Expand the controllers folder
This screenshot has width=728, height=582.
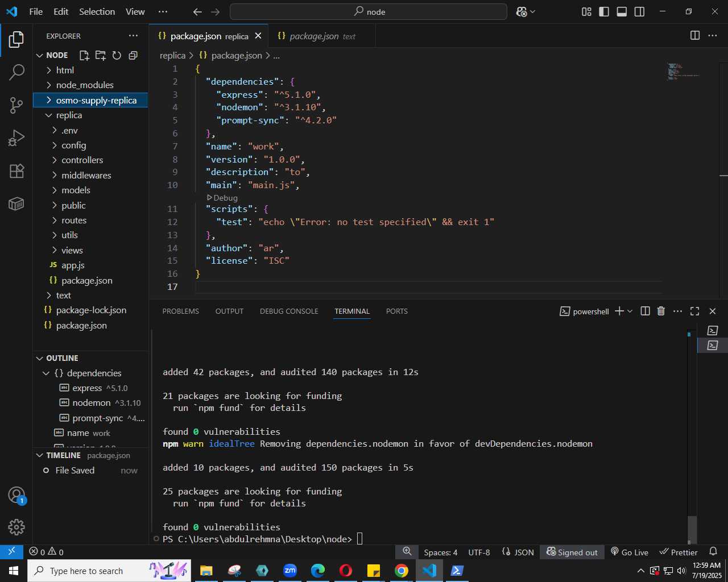pyautogui.click(x=90, y=160)
